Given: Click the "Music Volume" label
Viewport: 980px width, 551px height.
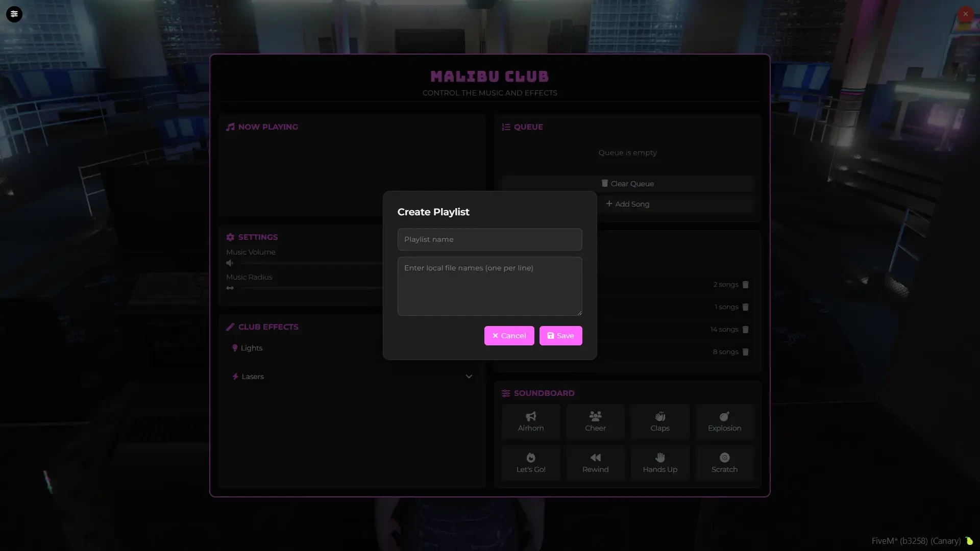Looking at the screenshot, I should tap(251, 252).
